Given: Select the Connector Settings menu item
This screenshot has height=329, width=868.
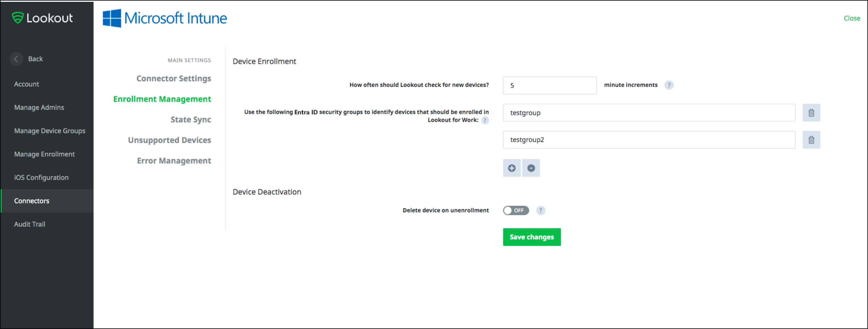Looking at the screenshot, I should 175,78.
